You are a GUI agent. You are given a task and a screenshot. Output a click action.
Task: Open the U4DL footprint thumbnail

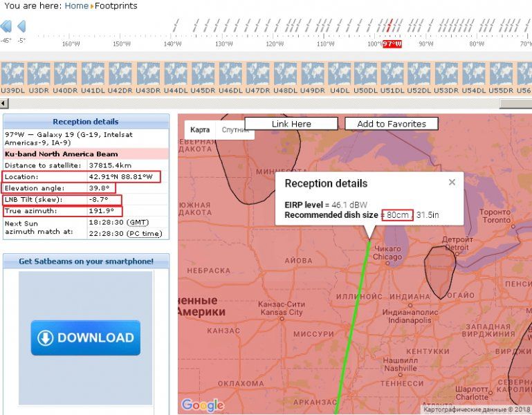pyautogui.click(x=340, y=74)
